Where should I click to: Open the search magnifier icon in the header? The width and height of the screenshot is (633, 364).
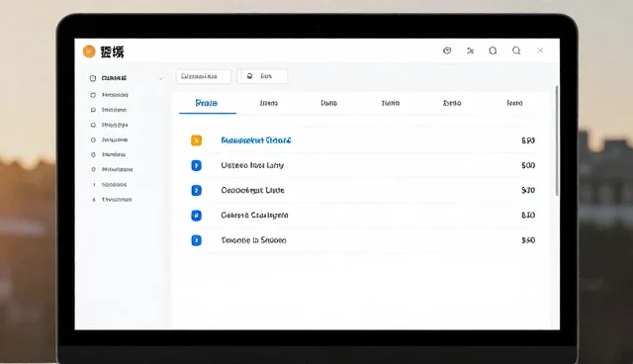coord(516,50)
